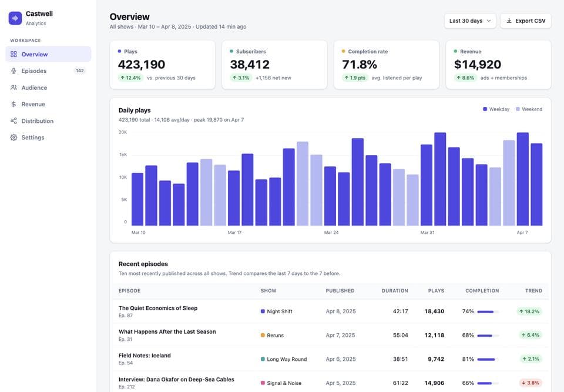Click the Revenue up 8.6% badge
The width and height of the screenshot is (564, 392).
(465, 78)
